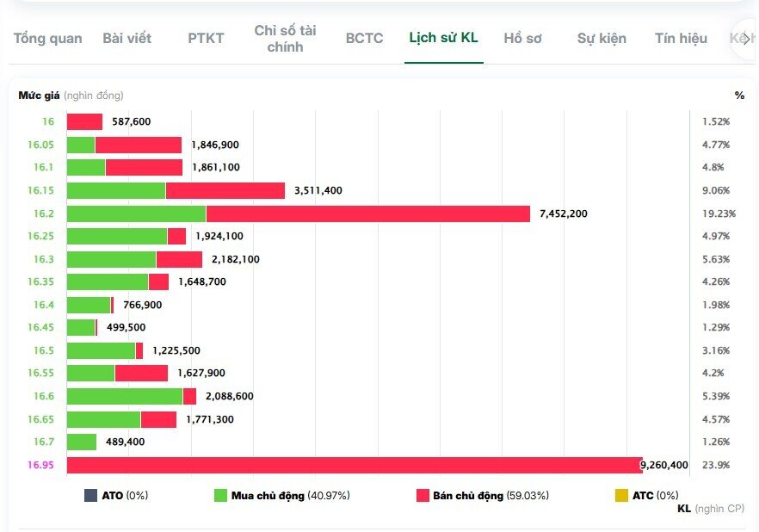This screenshot has width=759, height=532.
Task: Click the green bar at price 16.7
Action: click(82, 442)
